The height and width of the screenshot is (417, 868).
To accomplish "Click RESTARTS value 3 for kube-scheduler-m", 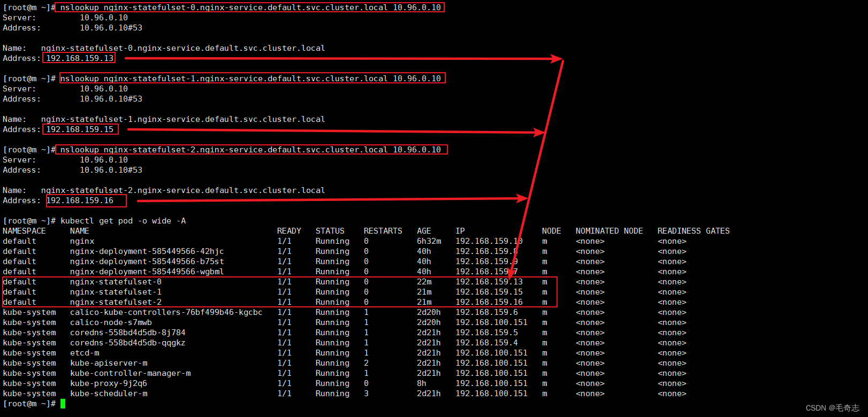I will [366, 393].
